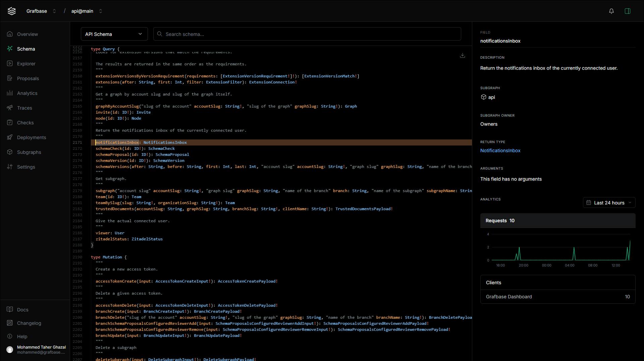Navigate to the Analytics menu item
644x361 pixels.
[27, 93]
